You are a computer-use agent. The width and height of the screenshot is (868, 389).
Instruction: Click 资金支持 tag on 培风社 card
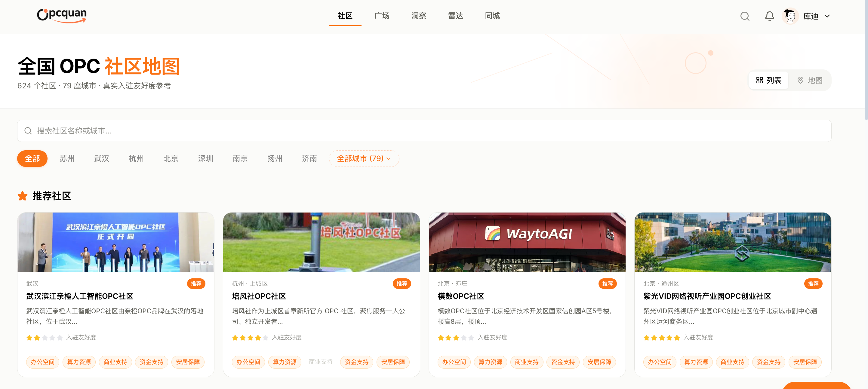point(356,362)
